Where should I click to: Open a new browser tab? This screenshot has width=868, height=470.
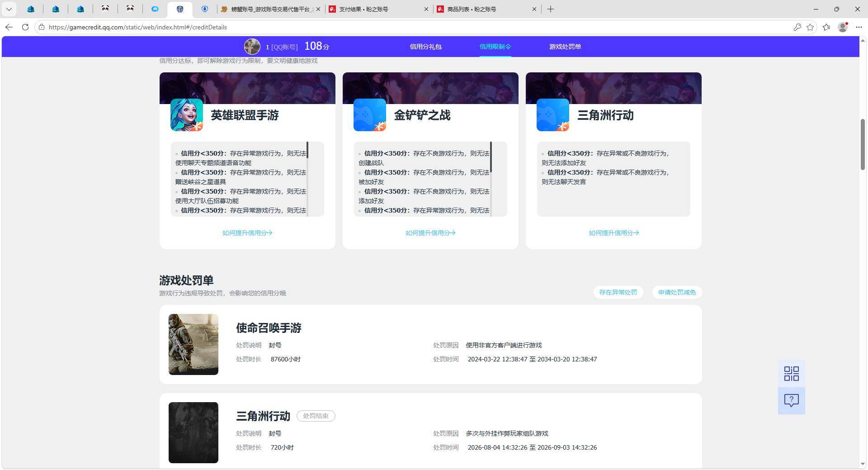[550, 9]
